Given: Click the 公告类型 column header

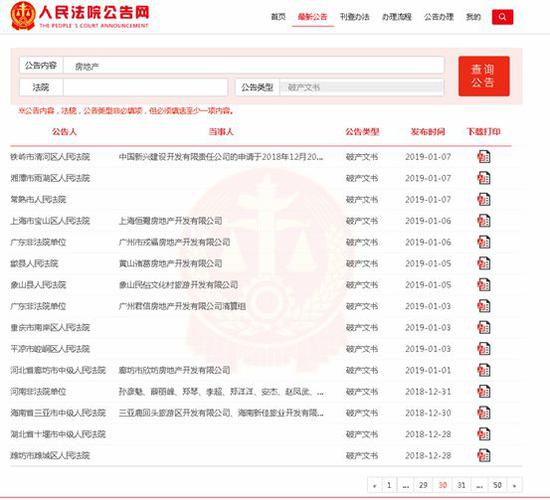Looking at the screenshot, I should click(362, 132).
